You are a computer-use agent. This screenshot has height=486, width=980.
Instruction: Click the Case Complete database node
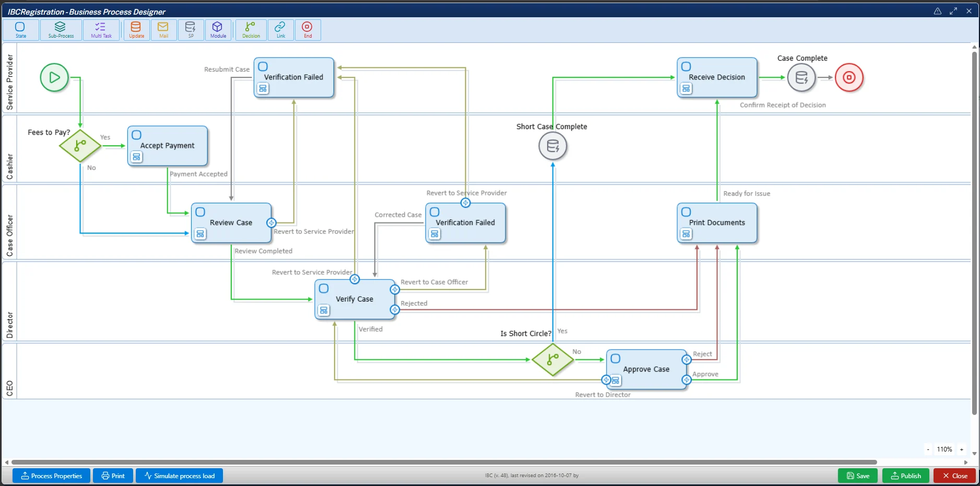pyautogui.click(x=801, y=77)
